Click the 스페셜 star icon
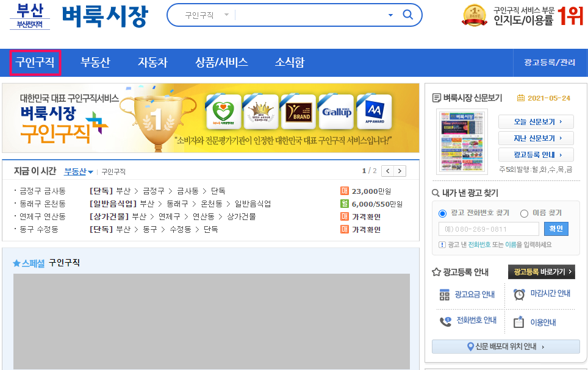Image resolution: width=588 pixels, height=370 pixels. 16,263
